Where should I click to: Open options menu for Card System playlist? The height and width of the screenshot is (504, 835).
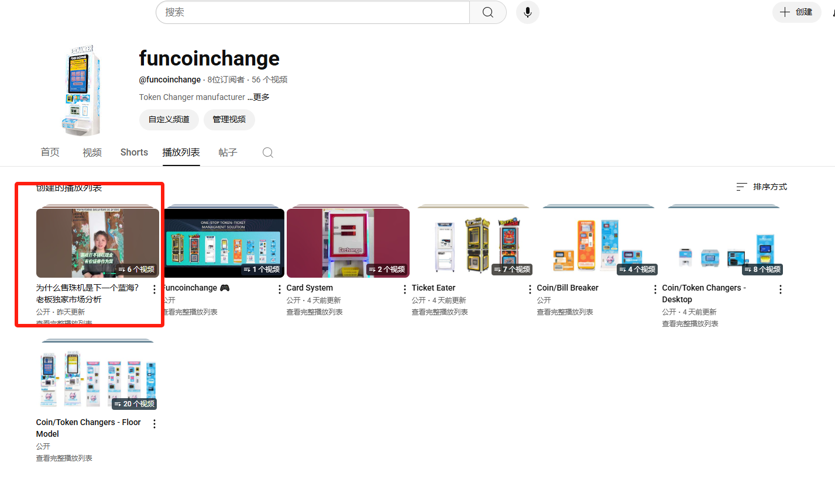(405, 289)
